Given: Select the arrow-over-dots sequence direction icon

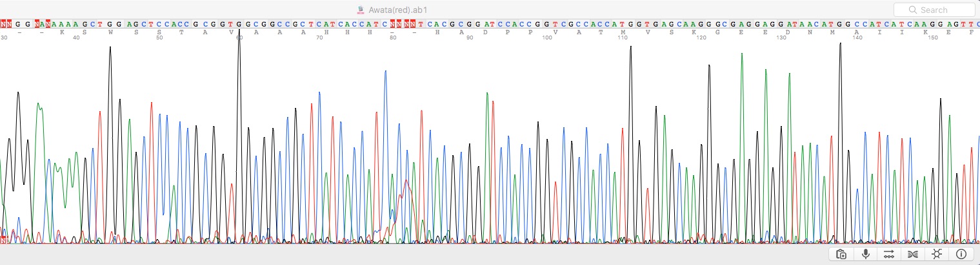Looking at the screenshot, I should coord(888,254).
